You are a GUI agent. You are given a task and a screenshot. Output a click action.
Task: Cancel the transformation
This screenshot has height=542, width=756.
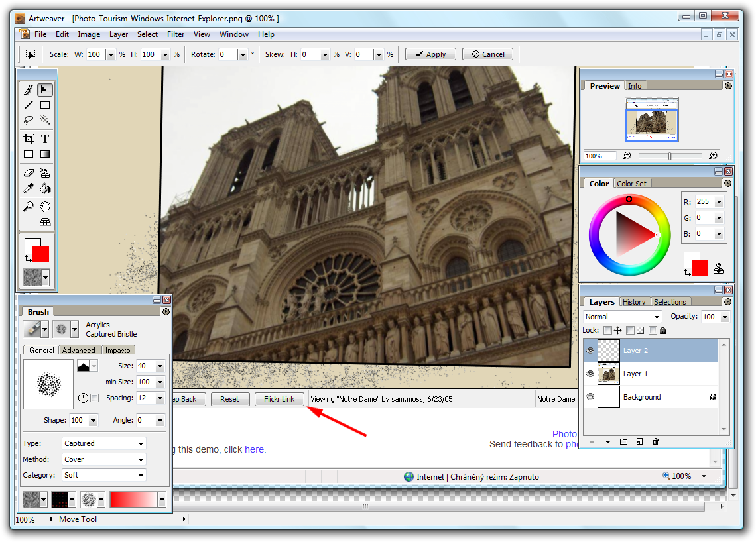click(488, 54)
